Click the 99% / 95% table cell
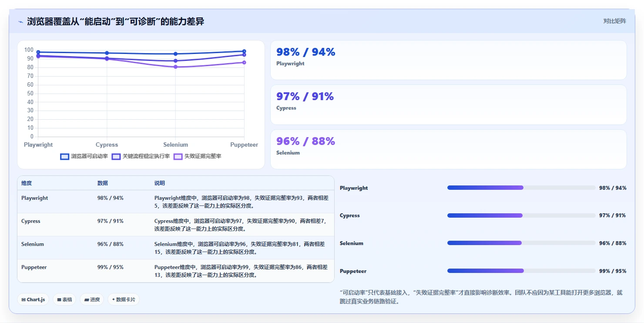The width and height of the screenshot is (644, 323). (111, 267)
